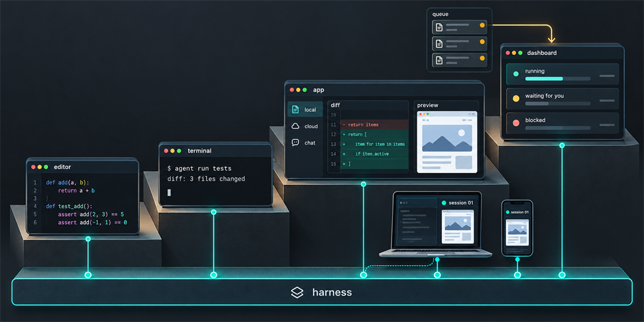Click the line 'def test_add():' in editor
This screenshot has width=644, height=322.
click(69, 206)
